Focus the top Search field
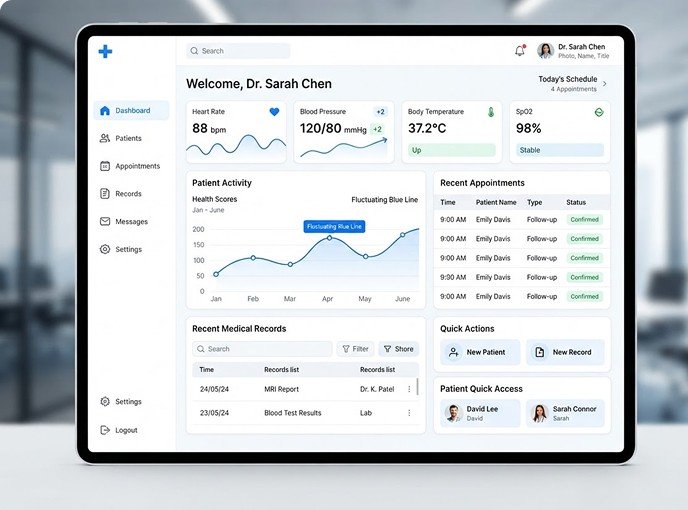Viewport: 688px width, 510px height. [238, 51]
